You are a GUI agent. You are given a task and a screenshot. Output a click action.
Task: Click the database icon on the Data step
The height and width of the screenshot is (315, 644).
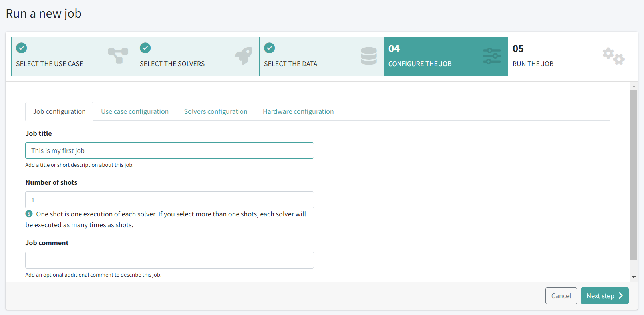[369, 56]
